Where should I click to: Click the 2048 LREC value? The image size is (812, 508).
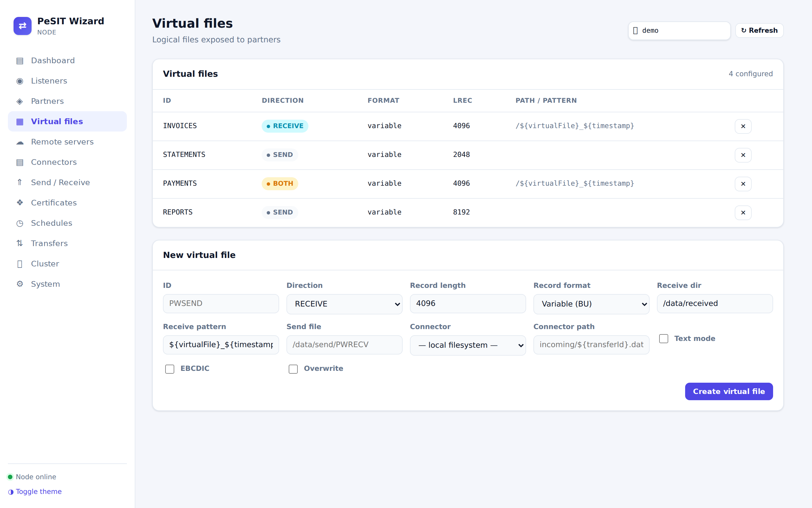tap(461, 155)
